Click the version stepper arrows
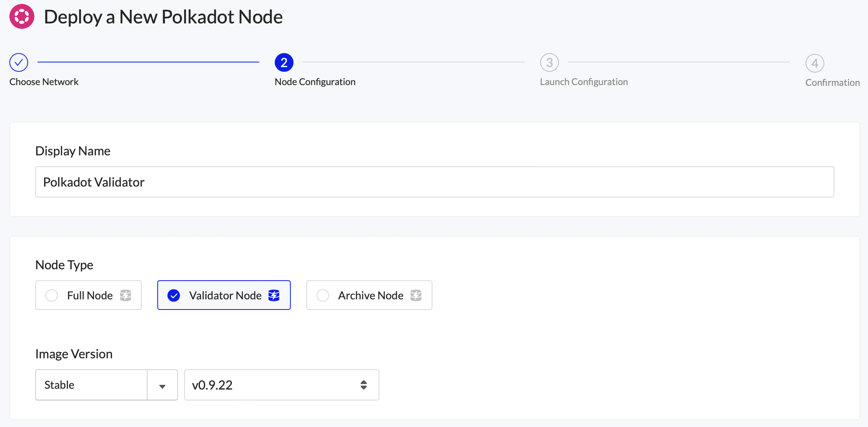The image size is (868, 427). 364,385
